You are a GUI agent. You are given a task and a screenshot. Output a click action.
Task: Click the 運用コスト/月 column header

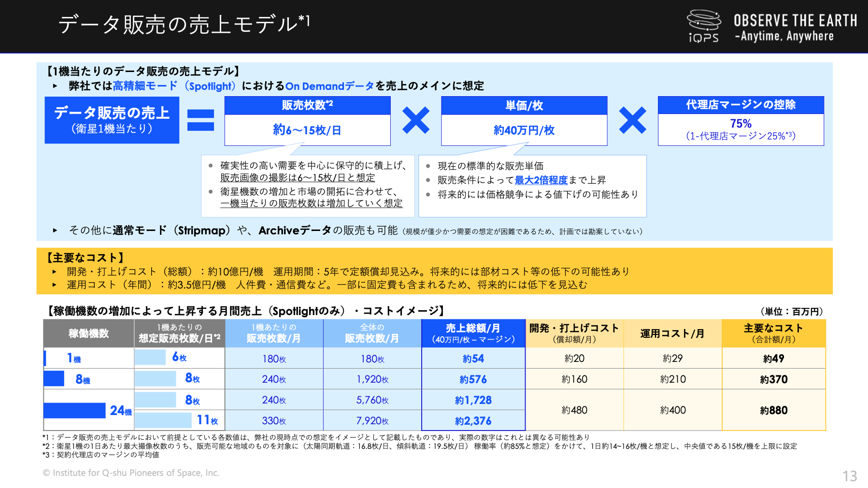click(x=673, y=333)
